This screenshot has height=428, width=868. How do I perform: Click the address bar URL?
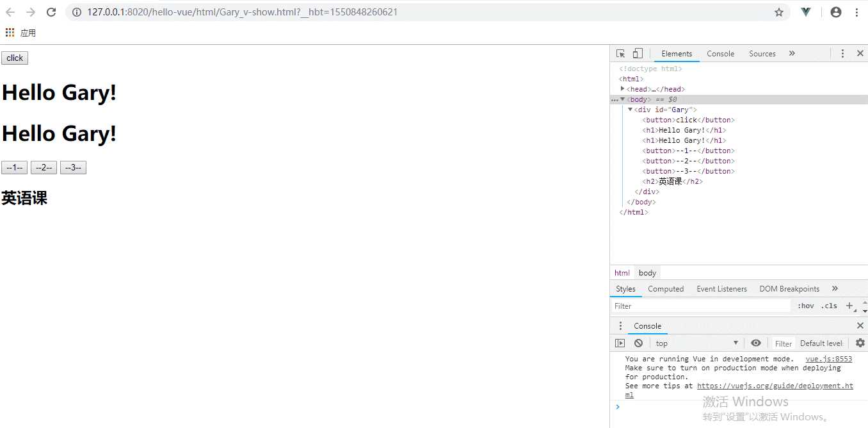pos(243,12)
